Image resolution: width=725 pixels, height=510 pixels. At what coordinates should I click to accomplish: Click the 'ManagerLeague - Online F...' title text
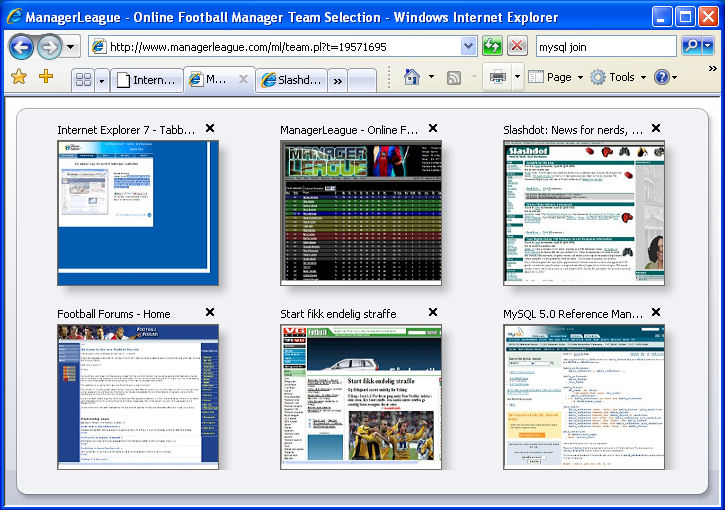[x=349, y=130]
